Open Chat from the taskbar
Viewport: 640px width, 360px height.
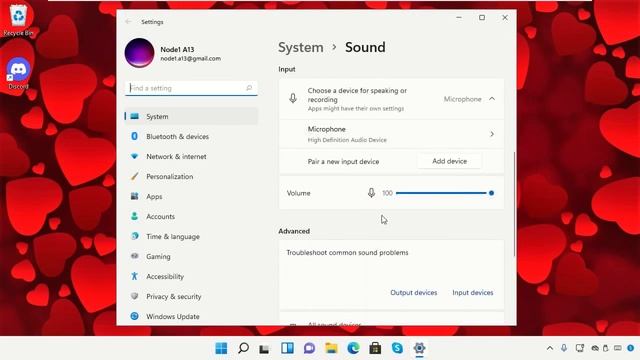309,348
